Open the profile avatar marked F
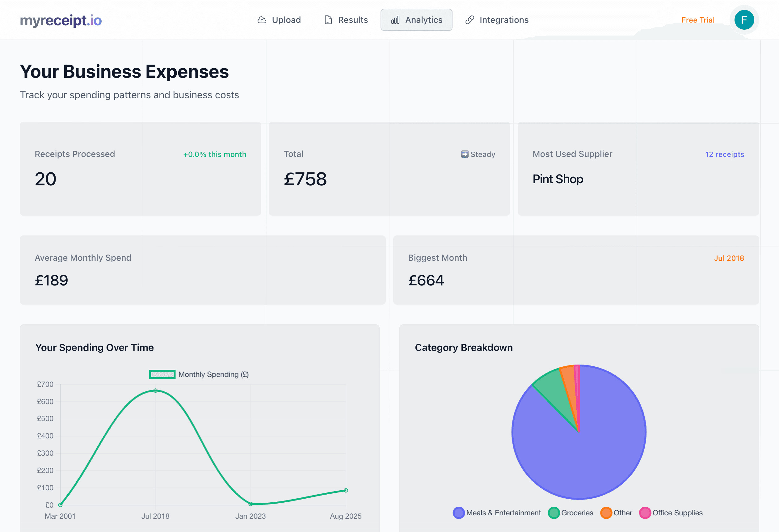The width and height of the screenshot is (779, 532). [x=744, y=20]
